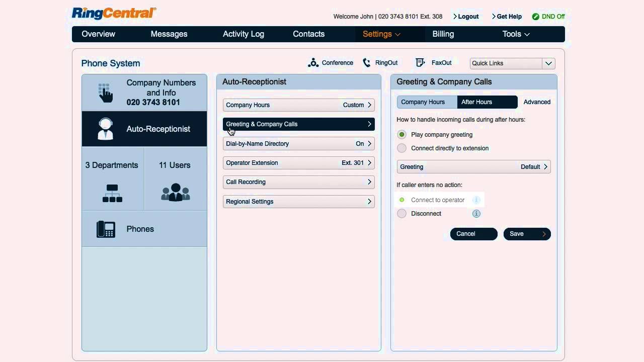Expand the Tools menu chevron
This screenshot has height=362, width=644.
(527, 34)
